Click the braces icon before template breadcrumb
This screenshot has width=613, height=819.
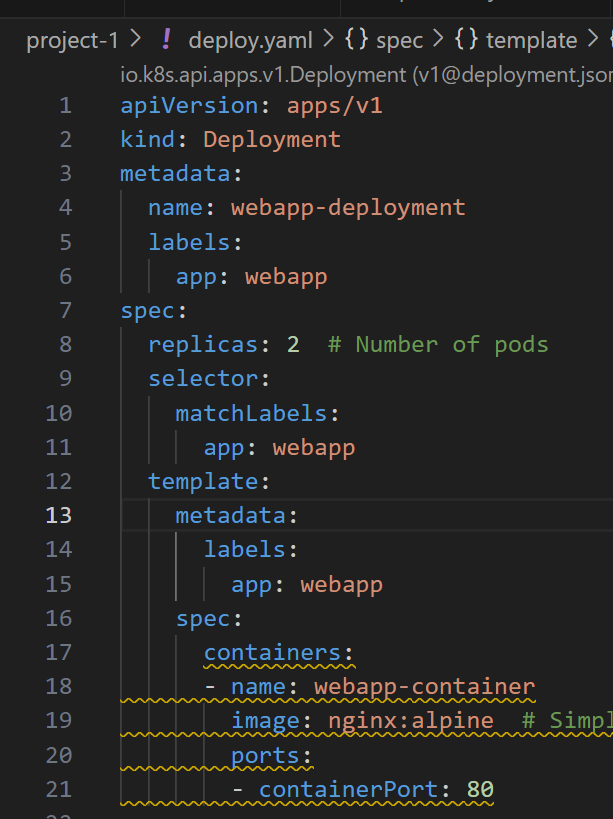coord(465,40)
